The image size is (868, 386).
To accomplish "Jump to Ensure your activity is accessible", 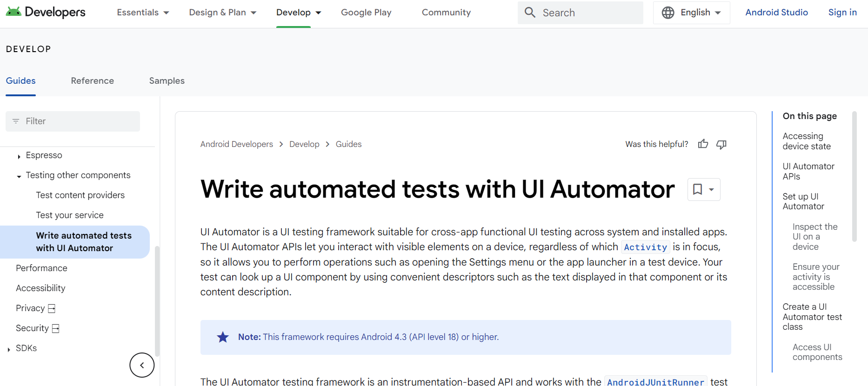I will [x=816, y=277].
